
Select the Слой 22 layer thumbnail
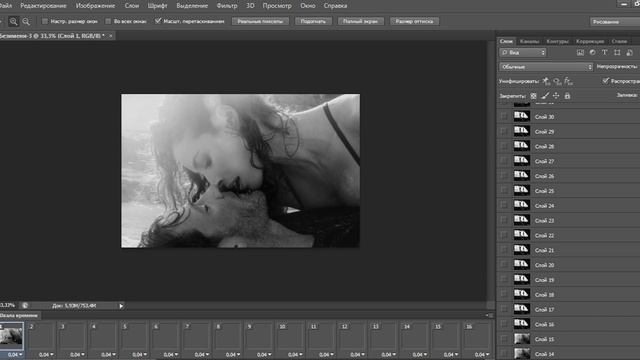522,235
